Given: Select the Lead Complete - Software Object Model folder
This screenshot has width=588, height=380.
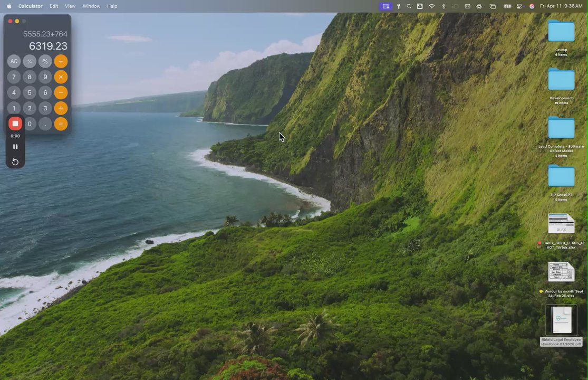Looking at the screenshot, I should (561, 128).
